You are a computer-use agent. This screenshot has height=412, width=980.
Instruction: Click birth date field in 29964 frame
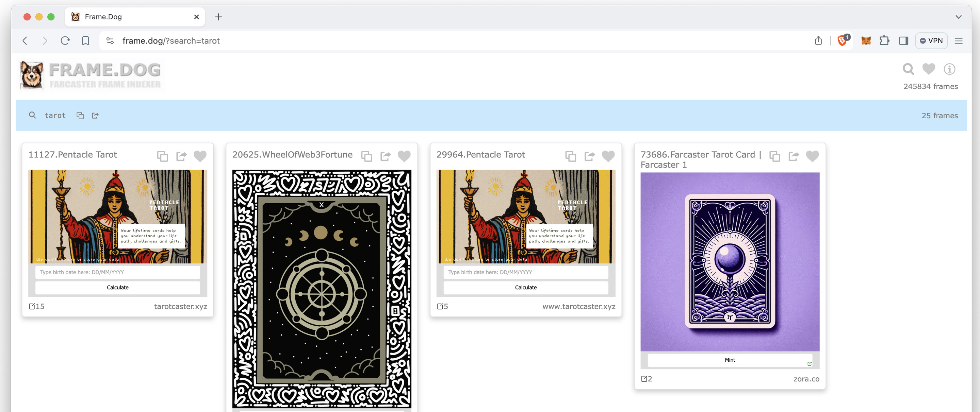(x=525, y=273)
